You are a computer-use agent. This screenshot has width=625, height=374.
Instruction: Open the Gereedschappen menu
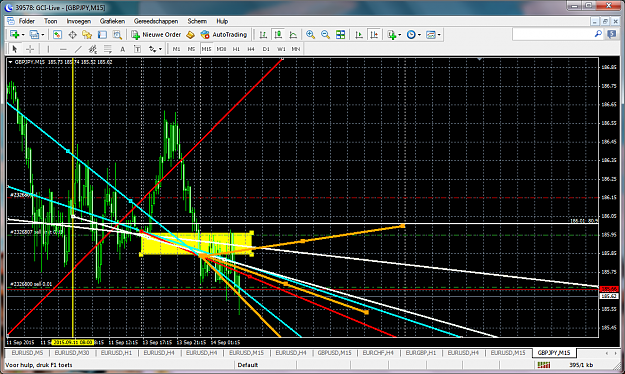pyautogui.click(x=156, y=21)
